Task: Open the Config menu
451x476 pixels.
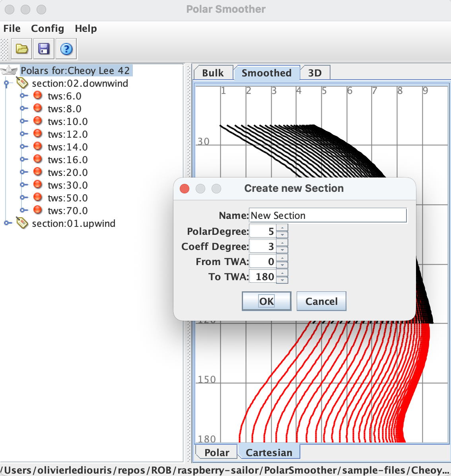Action: pyautogui.click(x=47, y=29)
